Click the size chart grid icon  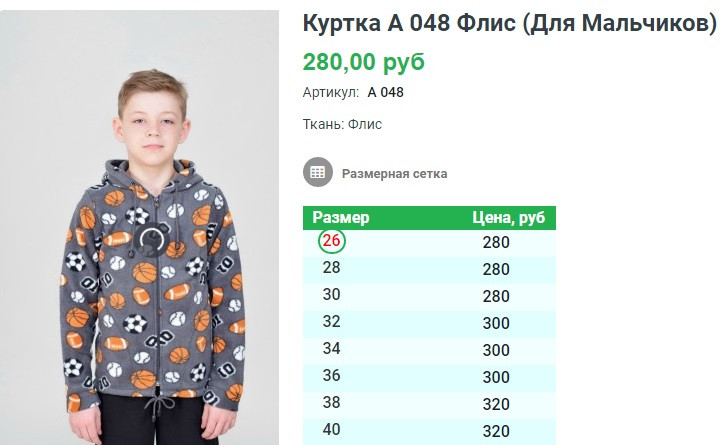(x=318, y=172)
